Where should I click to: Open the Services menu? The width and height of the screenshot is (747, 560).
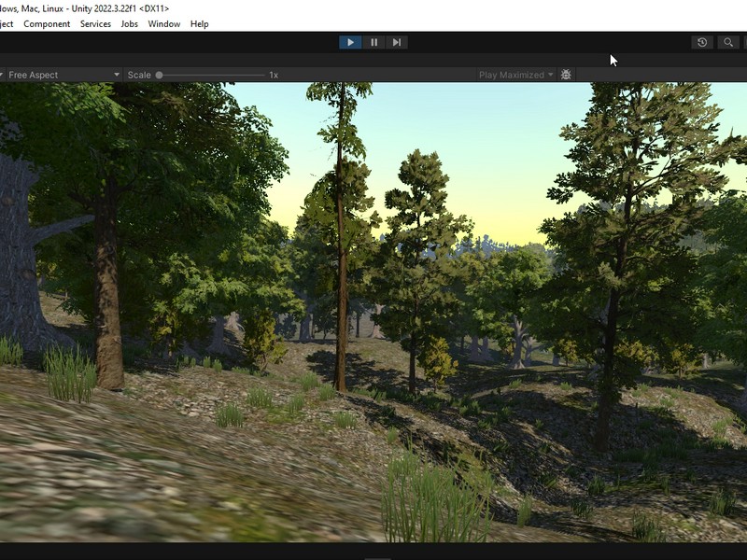pos(95,23)
